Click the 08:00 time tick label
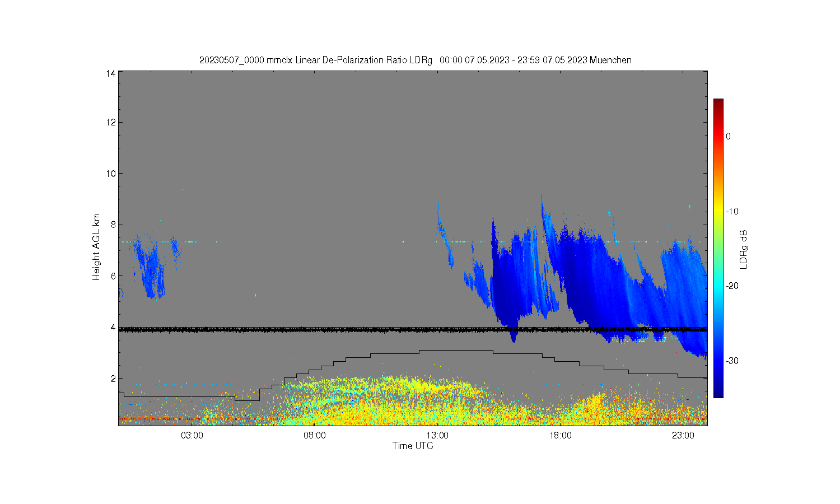The height and width of the screenshot is (504, 840). 315,435
